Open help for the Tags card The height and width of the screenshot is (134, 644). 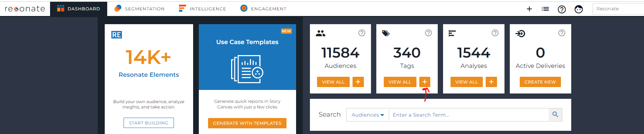click(429, 33)
